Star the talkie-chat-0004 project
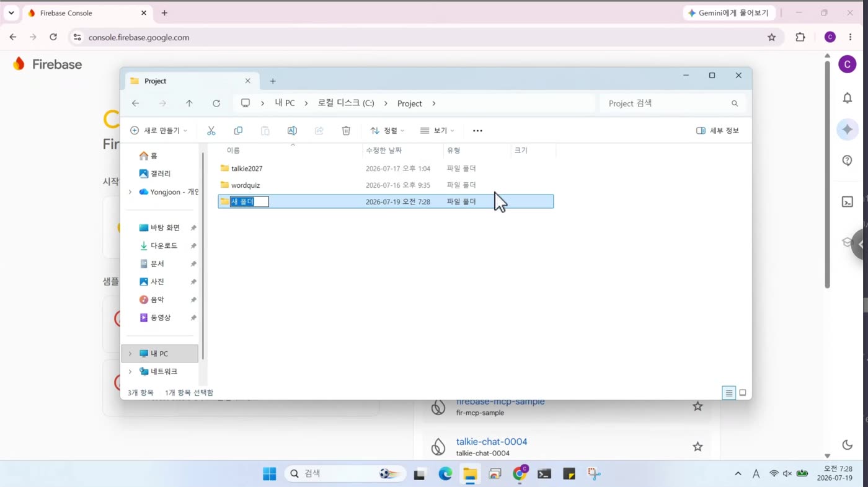Viewport: 868px width, 487px height. [697, 446]
